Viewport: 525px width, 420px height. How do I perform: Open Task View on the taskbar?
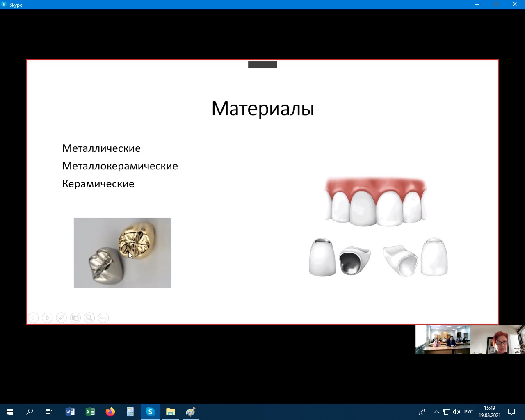pos(49,412)
